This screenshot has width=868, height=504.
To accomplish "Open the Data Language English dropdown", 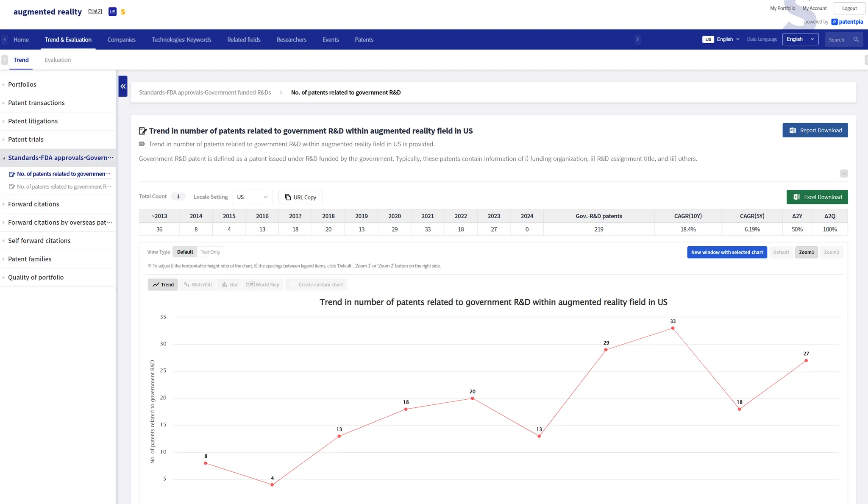I will coord(800,39).
